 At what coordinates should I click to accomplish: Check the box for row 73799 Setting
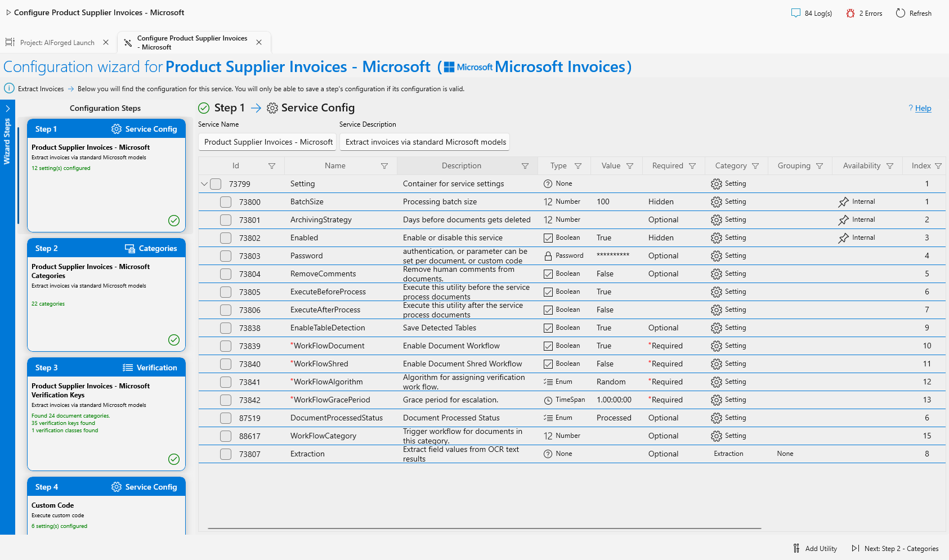(216, 184)
